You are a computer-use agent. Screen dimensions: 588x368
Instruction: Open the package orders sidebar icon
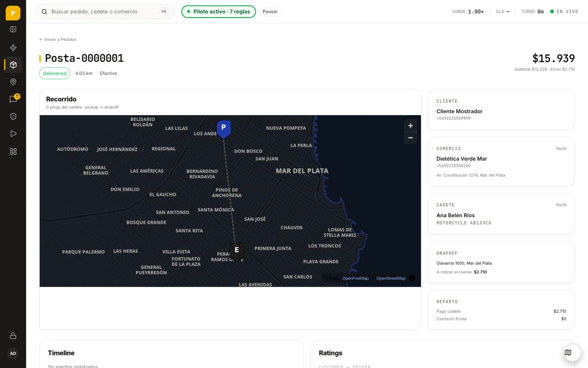[x=13, y=65]
